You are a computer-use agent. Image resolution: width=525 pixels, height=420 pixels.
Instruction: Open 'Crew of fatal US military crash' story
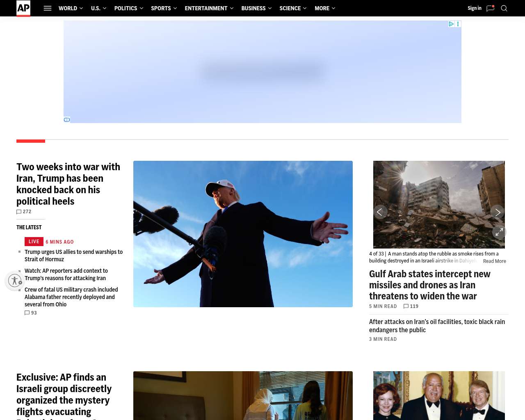click(x=71, y=297)
